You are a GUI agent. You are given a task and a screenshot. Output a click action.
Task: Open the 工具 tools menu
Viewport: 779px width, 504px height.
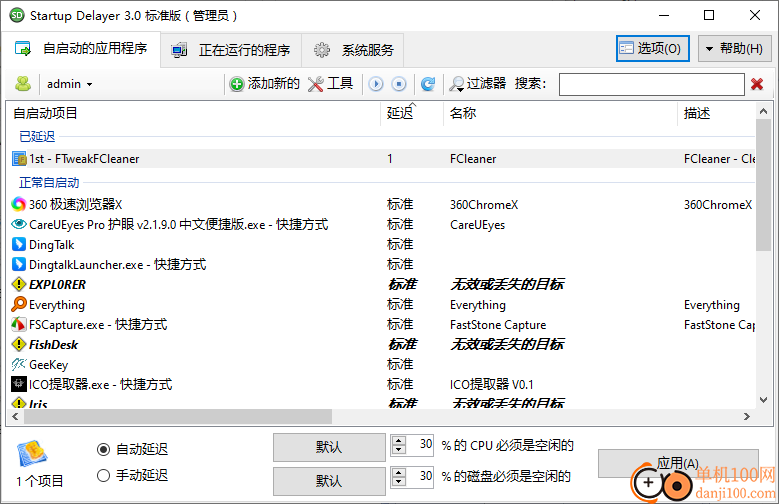pos(330,84)
